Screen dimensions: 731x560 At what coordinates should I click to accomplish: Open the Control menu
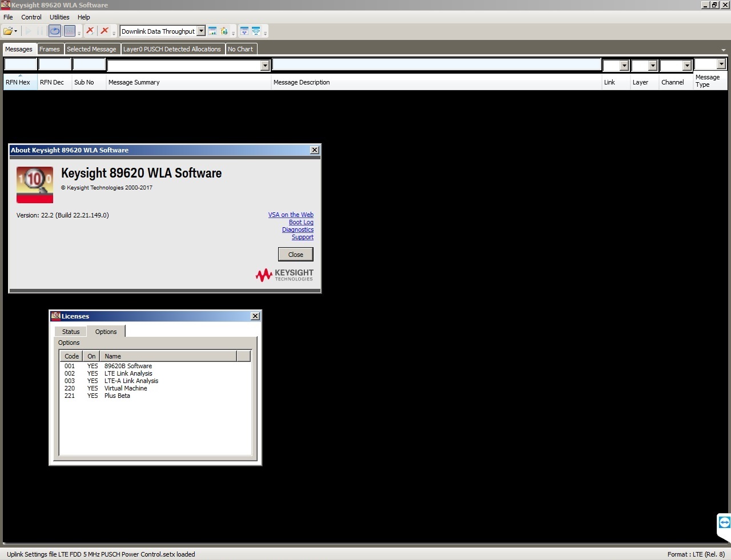(31, 17)
